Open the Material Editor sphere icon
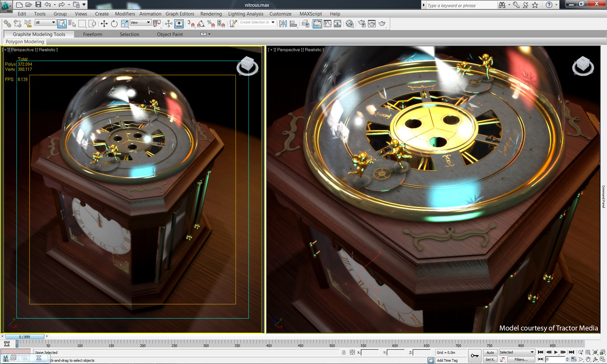Screen dimensions: 607x364 (x=349, y=23)
